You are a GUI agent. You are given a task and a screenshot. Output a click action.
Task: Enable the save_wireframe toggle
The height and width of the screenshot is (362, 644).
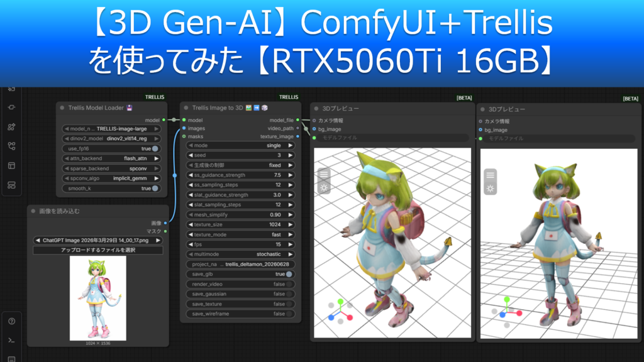[x=289, y=314]
